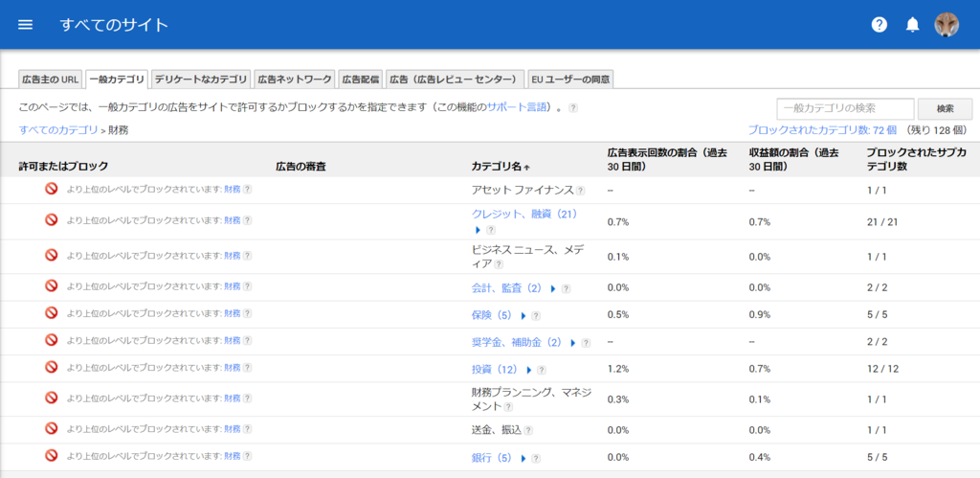Open the hamburger navigation menu
The width and height of the screenshot is (980, 478).
point(25,25)
